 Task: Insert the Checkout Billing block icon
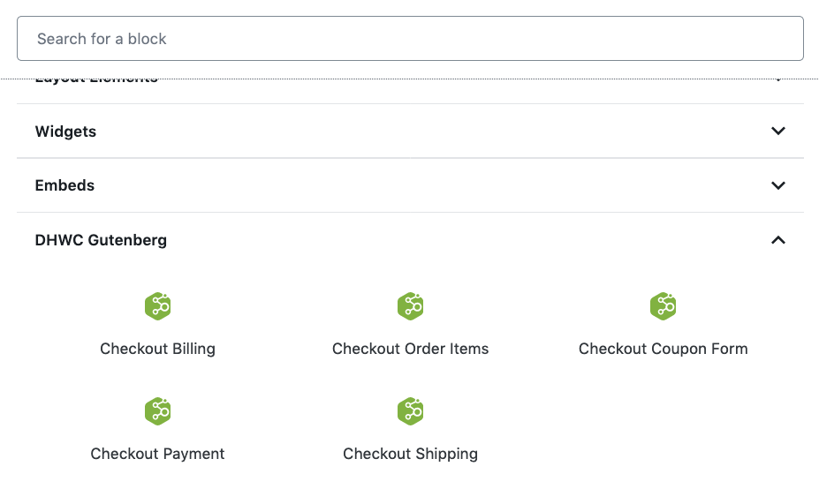157,305
